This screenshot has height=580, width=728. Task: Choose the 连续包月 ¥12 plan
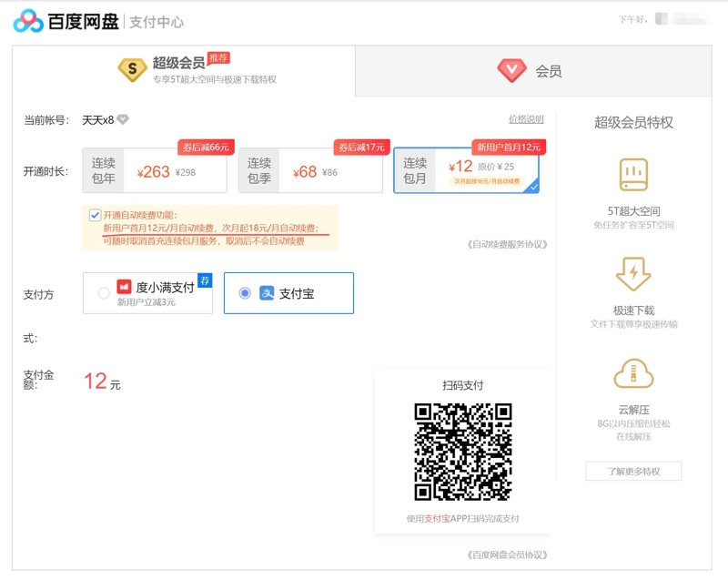466,170
